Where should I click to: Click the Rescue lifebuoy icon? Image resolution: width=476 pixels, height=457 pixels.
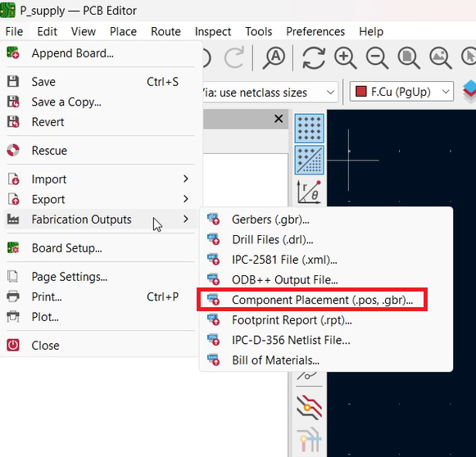[13, 150]
